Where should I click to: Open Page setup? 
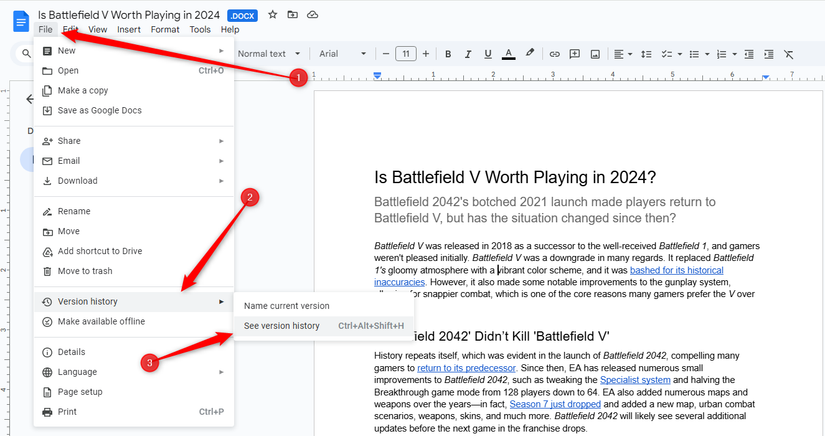pos(134,392)
